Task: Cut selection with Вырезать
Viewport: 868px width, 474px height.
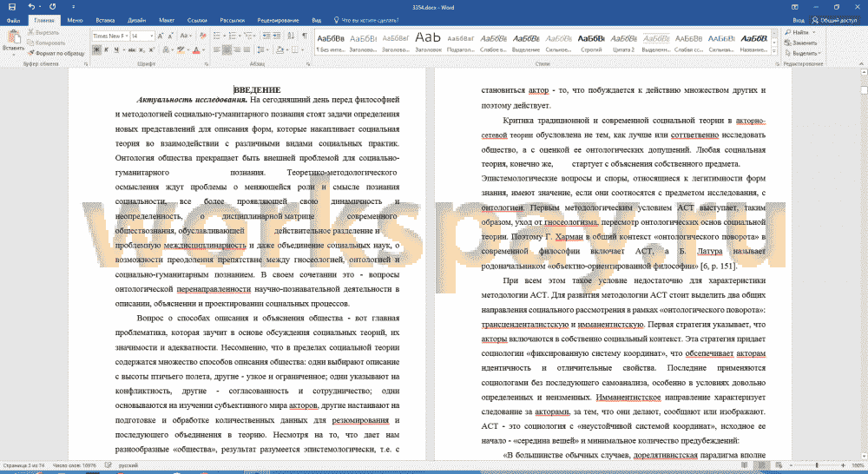Action: pos(43,32)
